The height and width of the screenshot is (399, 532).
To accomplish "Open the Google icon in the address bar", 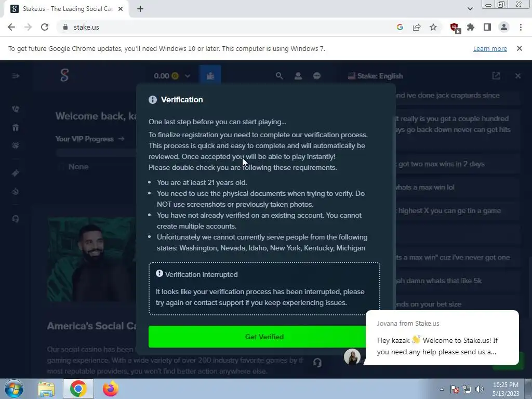I will coord(400,27).
